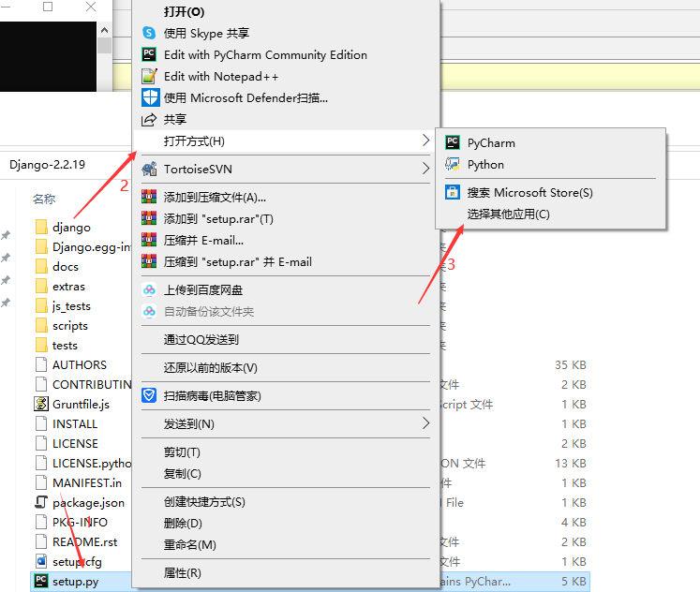Screen dimensions: 700x592
Task: Click the Django-2.2.19 folder path label
Action: (x=47, y=164)
